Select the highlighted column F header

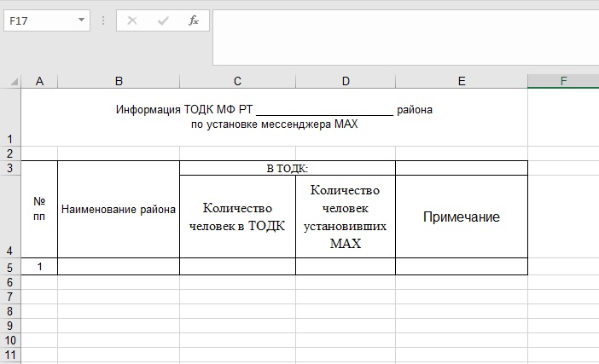(563, 81)
